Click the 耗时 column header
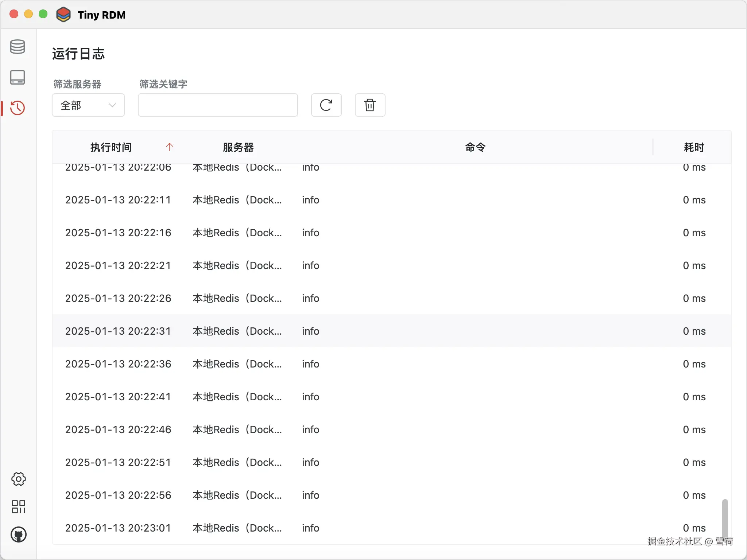Image resolution: width=747 pixels, height=560 pixels. coord(694,147)
